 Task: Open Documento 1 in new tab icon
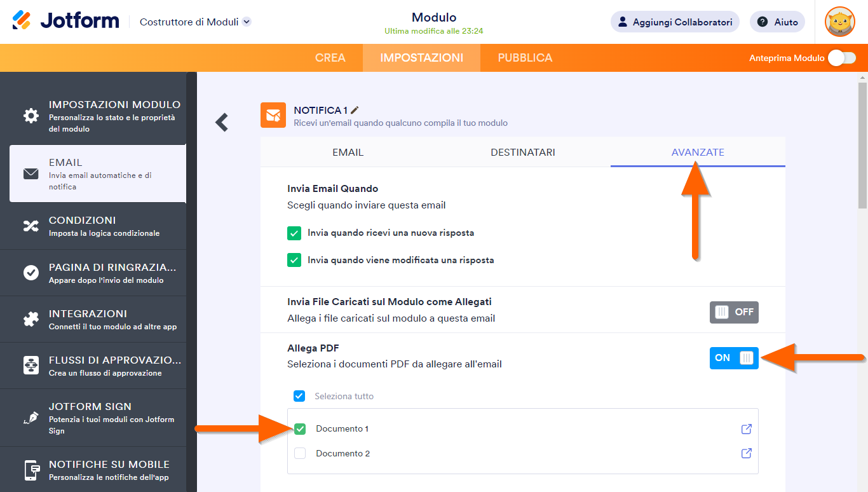(x=747, y=429)
